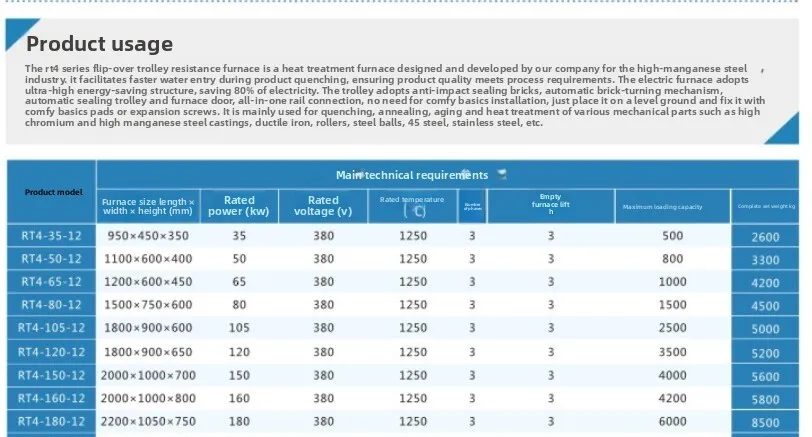Click the Rated voltage (v) column header

tap(323, 206)
